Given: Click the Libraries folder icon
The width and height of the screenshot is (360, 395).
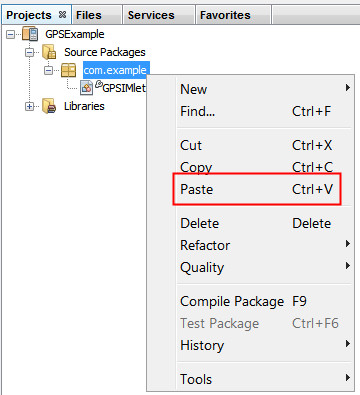Looking at the screenshot, I should (x=49, y=106).
